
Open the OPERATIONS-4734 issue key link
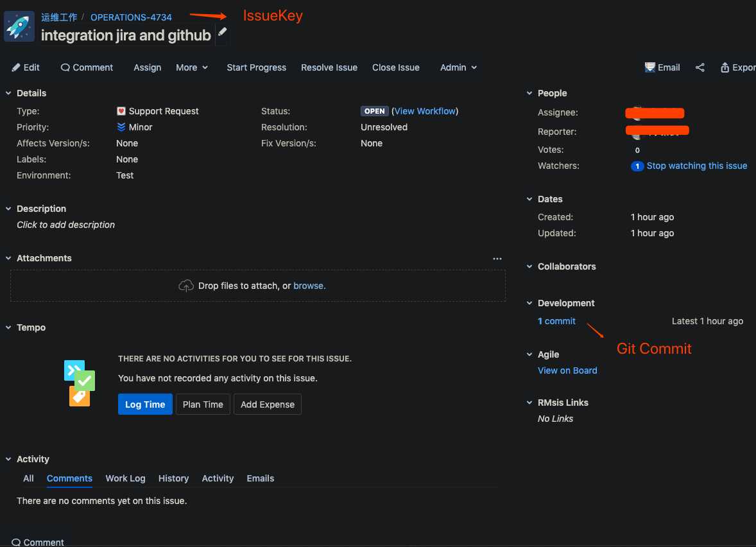point(131,17)
